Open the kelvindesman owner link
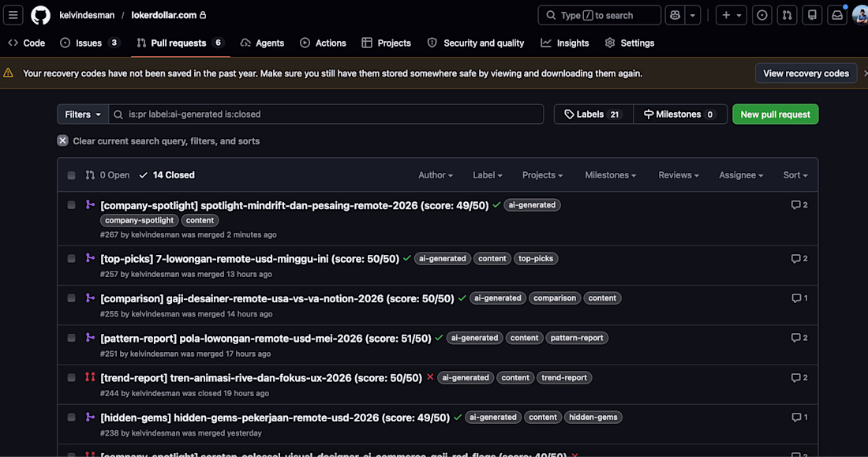Viewport: 868px width, 457px height. pos(87,16)
